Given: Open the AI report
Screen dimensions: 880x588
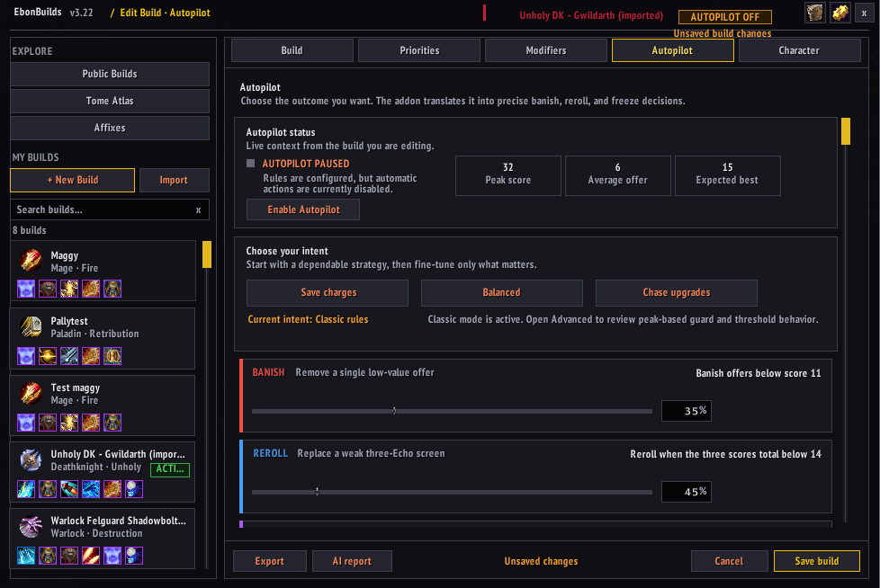Looking at the screenshot, I should pos(352,561).
